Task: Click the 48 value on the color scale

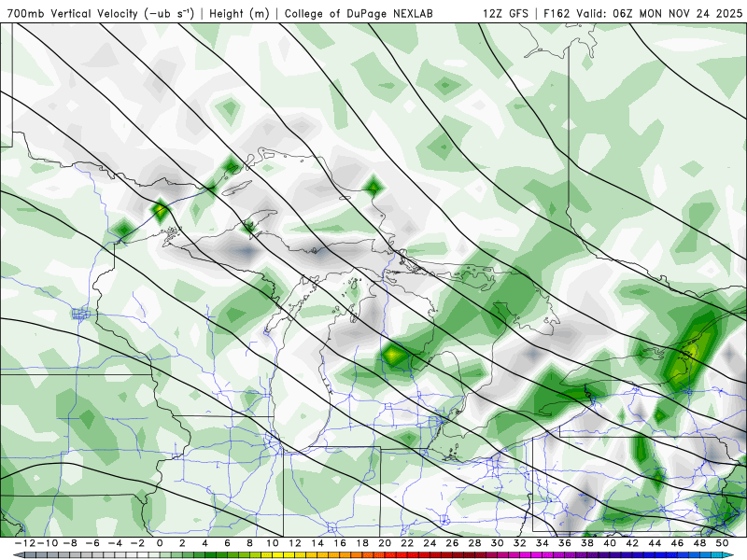Action: 699,543
